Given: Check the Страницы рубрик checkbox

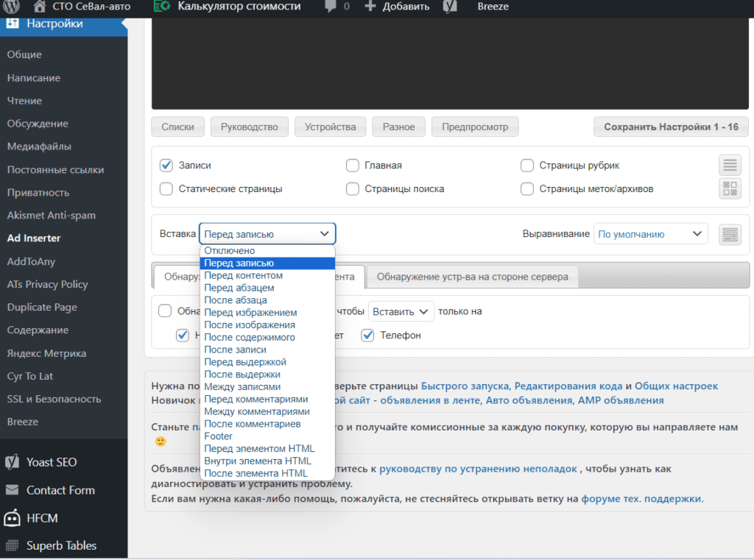Looking at the screenshot, I should pos(527,166).
